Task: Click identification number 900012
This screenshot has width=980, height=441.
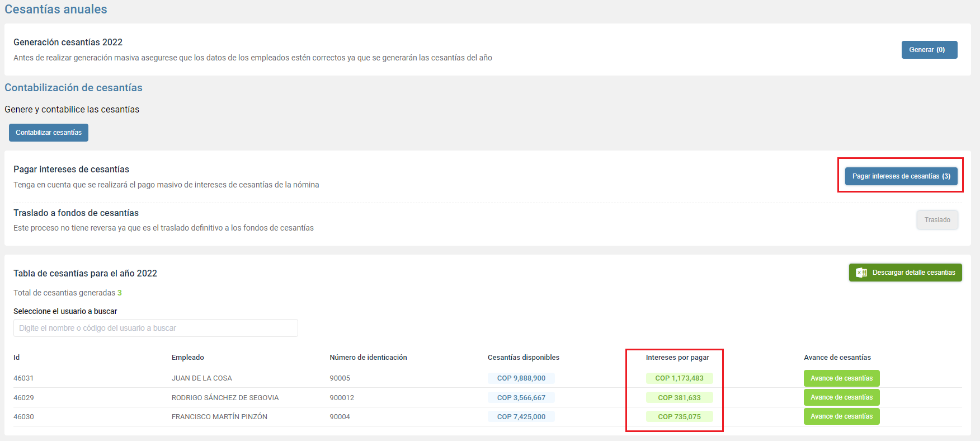Action: point(342,398)
